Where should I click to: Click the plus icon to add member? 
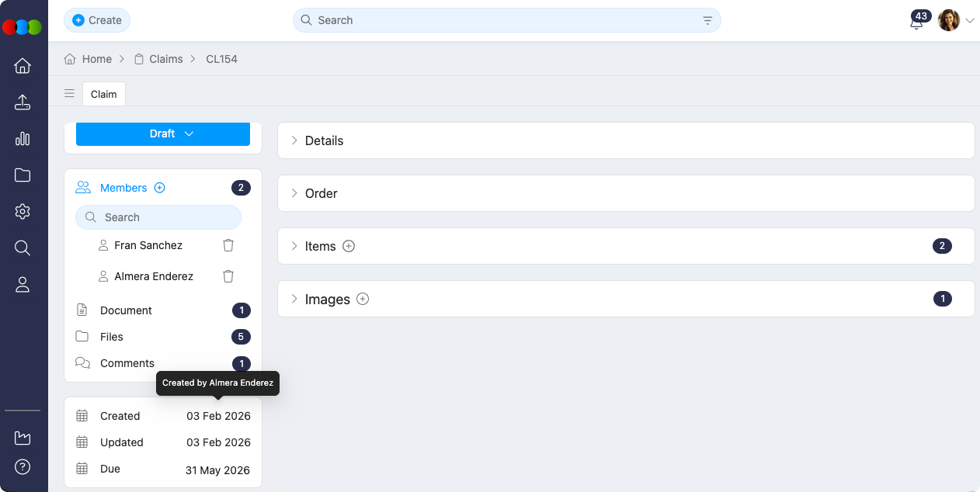pos(160,188)
